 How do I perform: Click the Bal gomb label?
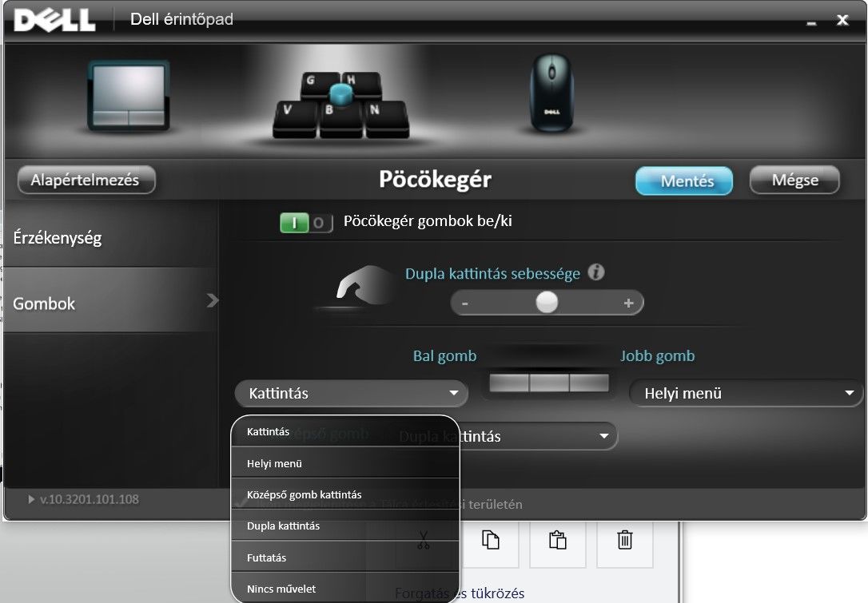(x=444, y=355)
